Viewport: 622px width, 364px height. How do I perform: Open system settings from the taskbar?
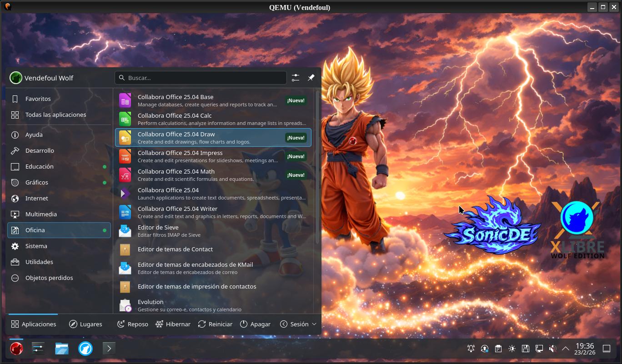[38, 349]
